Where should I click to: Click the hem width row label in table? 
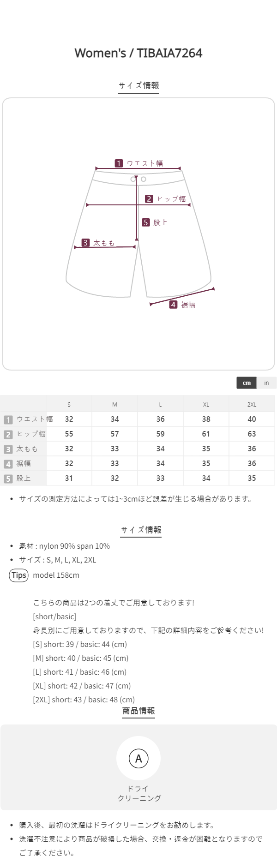tap(24, 463)
